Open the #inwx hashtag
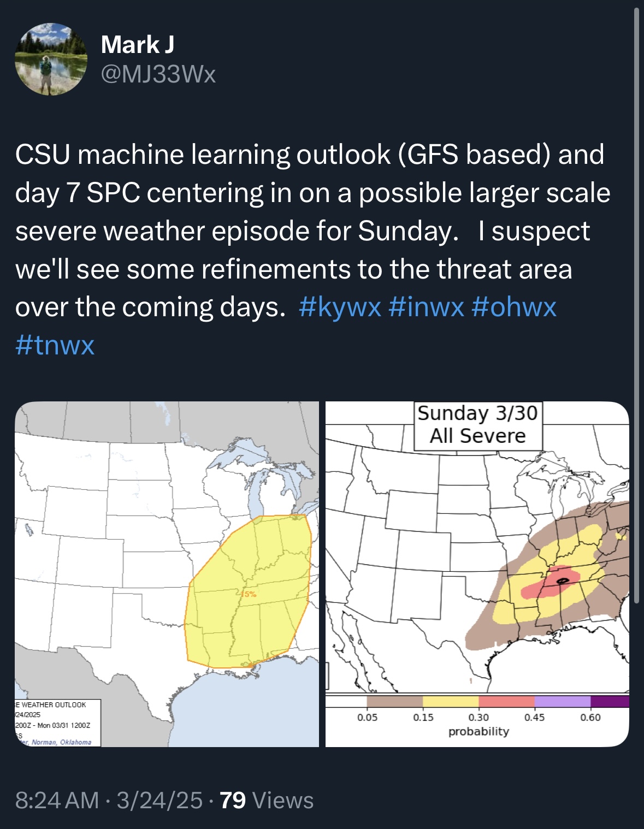Screen dimensions: 644x829 [x=427, y=307]
